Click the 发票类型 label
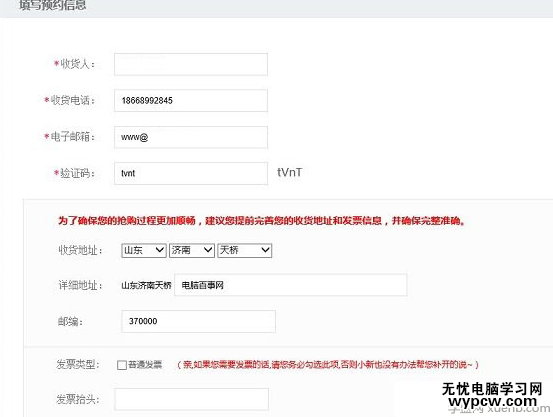553x417 pixels. [x=78, y=364]
